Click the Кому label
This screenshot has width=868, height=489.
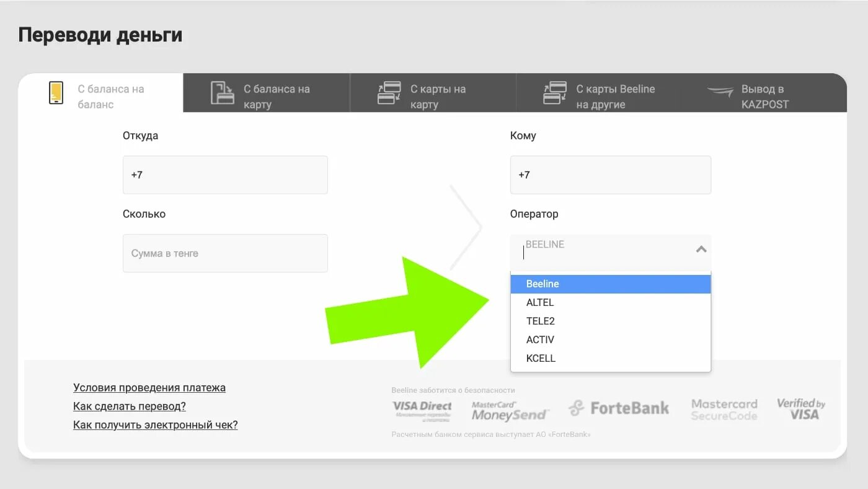pyautogui.click(x=523, y=136)
